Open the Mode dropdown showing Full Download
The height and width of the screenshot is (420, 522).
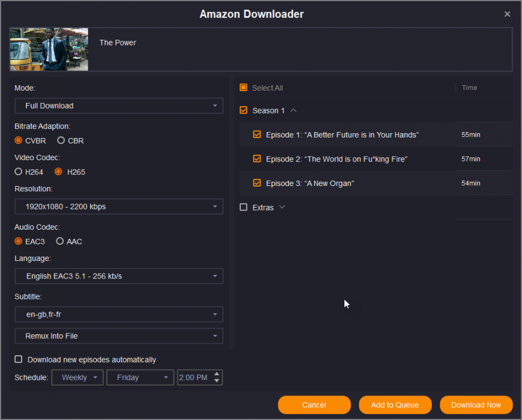point(119,106)
